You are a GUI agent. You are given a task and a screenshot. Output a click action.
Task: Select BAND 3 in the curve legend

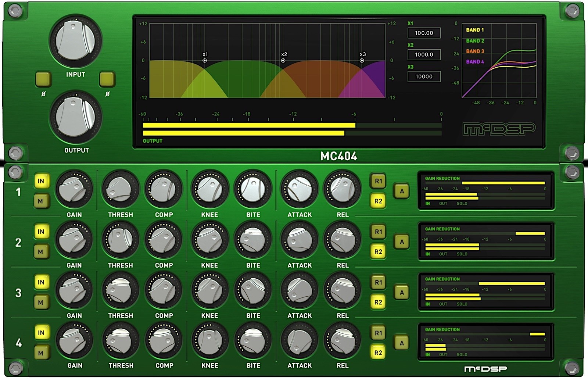tap(475, 51)
